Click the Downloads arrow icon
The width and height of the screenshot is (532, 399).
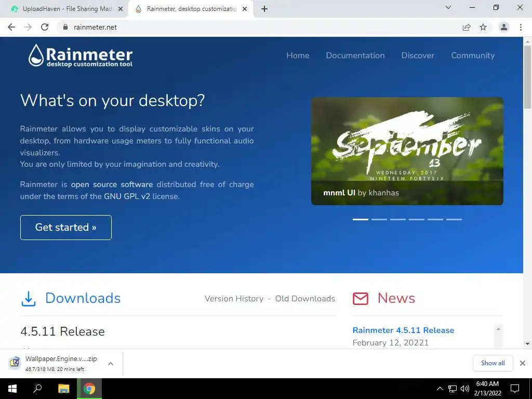coord(29,299)
